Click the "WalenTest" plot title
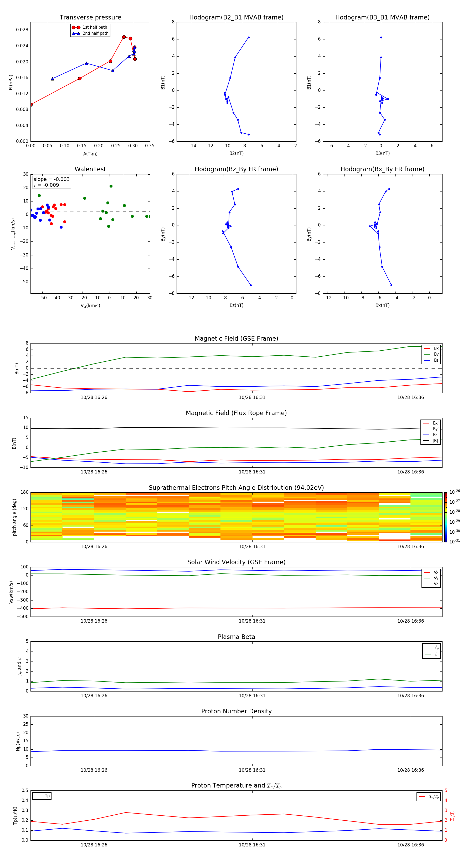Image resolution: width=473 pixels, height=868 pixels. click(90, 169)
